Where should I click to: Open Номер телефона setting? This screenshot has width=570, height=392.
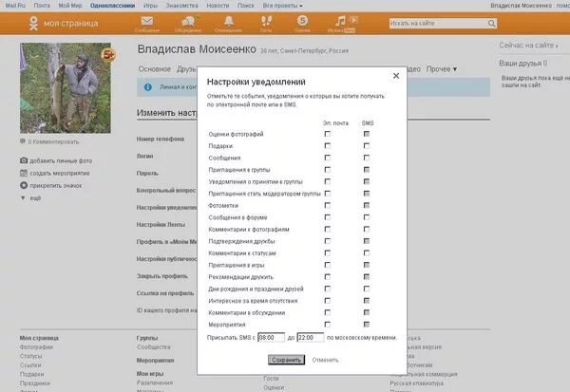[161, 139]
